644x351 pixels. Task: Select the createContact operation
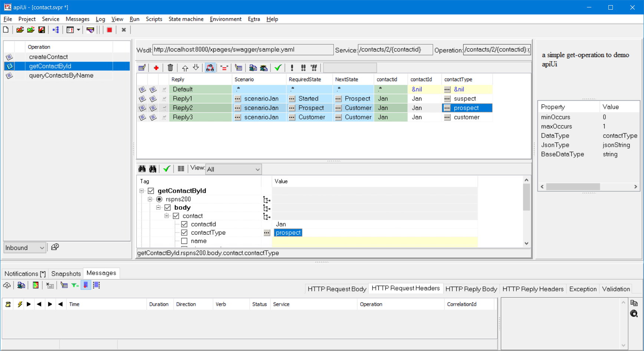48,57
